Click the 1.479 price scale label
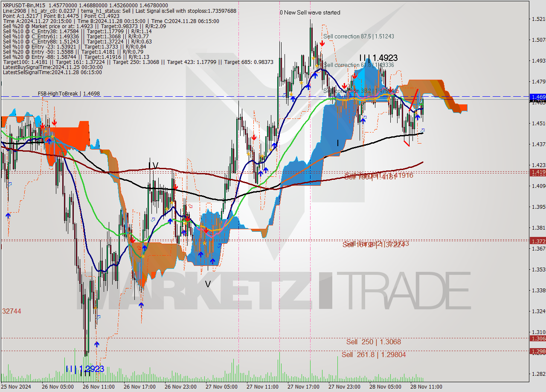Image resolution: width=546 pixels, height=392 pixels. pyautogui.click(x=539, y=81)
